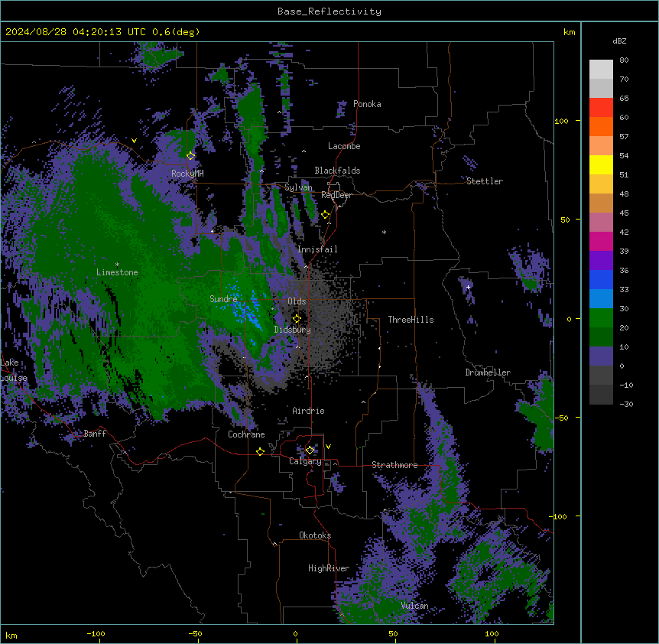Click the RedDeer city label
The image size is (659, 644).
click(336, 195)
